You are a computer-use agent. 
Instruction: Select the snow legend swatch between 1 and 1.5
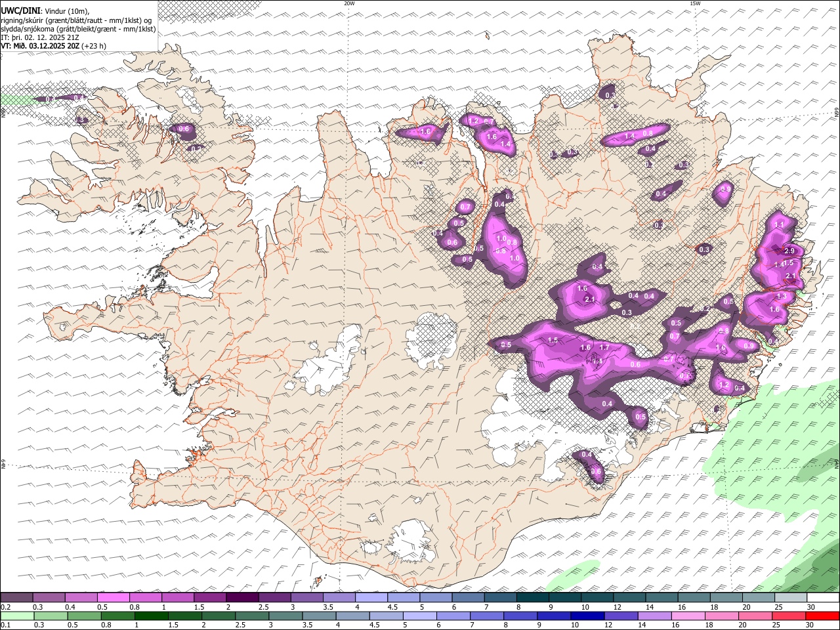178,598
